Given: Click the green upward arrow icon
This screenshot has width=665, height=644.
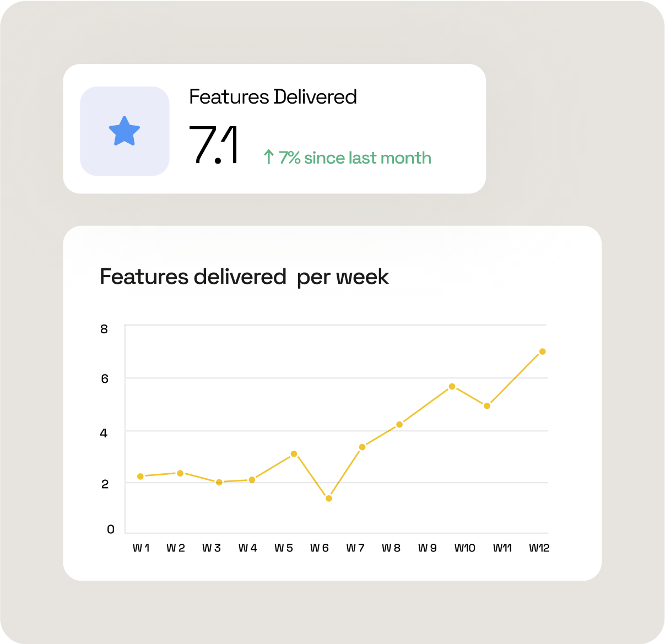Looking at the screenshot, I should point(268,157).
